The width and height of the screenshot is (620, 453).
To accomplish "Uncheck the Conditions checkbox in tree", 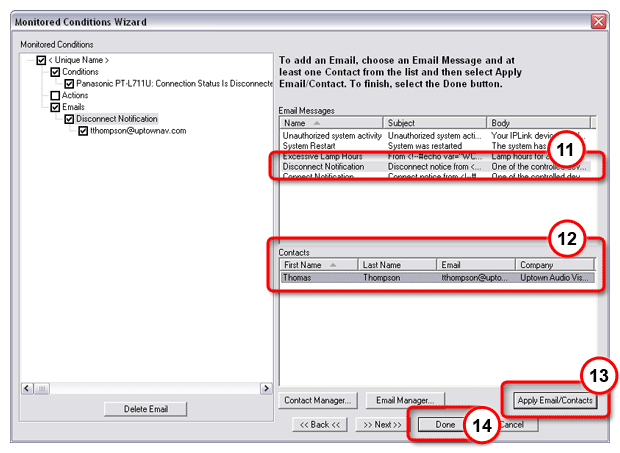I will point(55,73).
